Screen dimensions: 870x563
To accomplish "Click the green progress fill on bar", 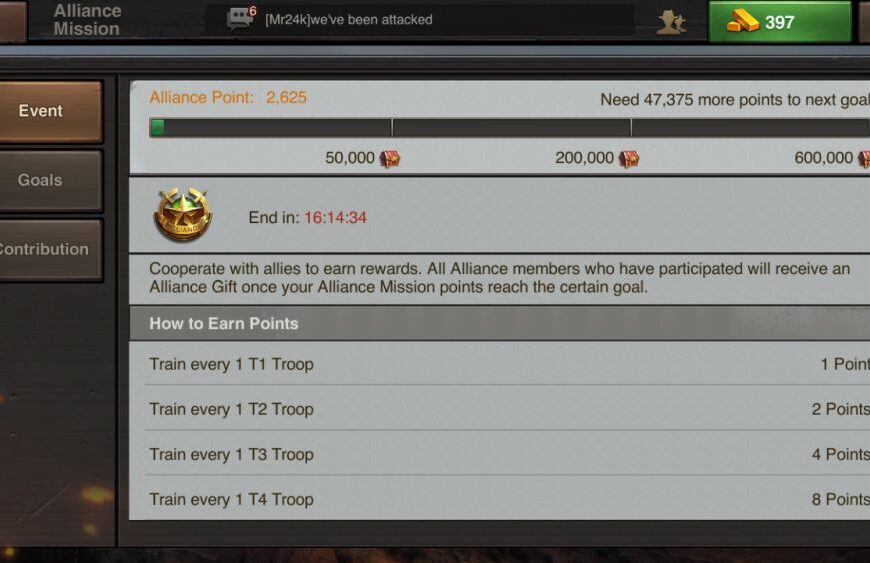I will (x=158, y=128).
